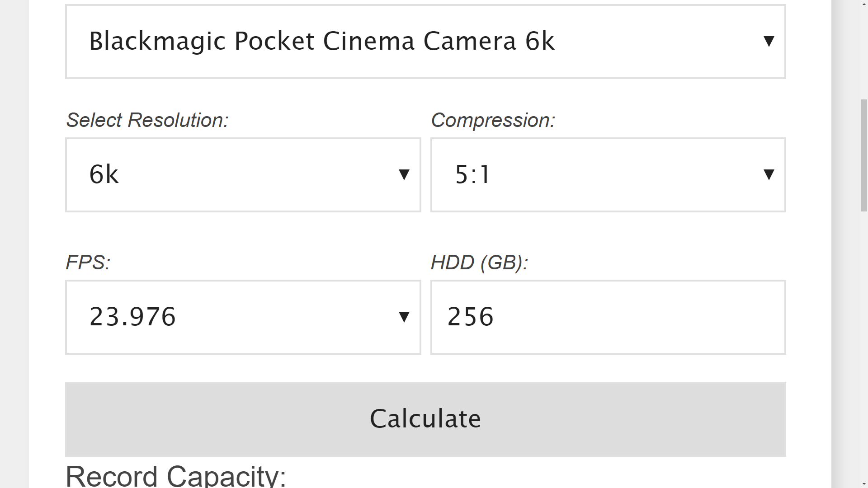The width and height of the screenshot is (868, 488).
Task: Click the page scrollbar thumb
Action: click(864, 155)
